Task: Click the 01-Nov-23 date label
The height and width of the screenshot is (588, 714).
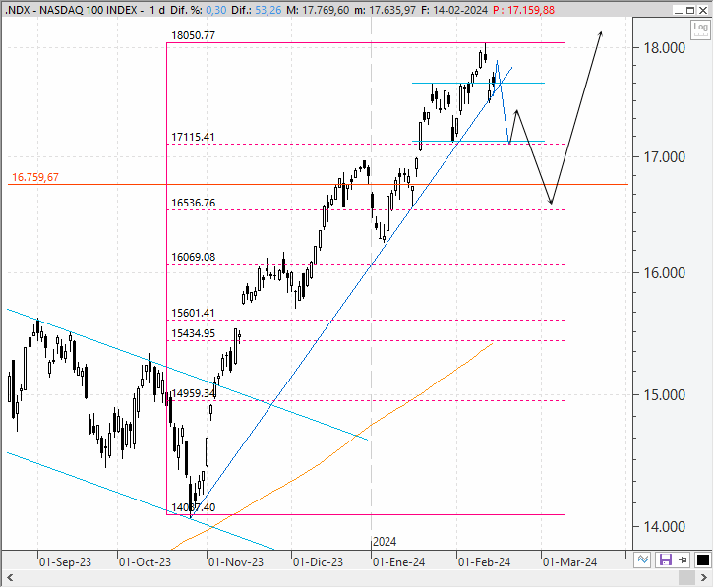Action: 236,562
